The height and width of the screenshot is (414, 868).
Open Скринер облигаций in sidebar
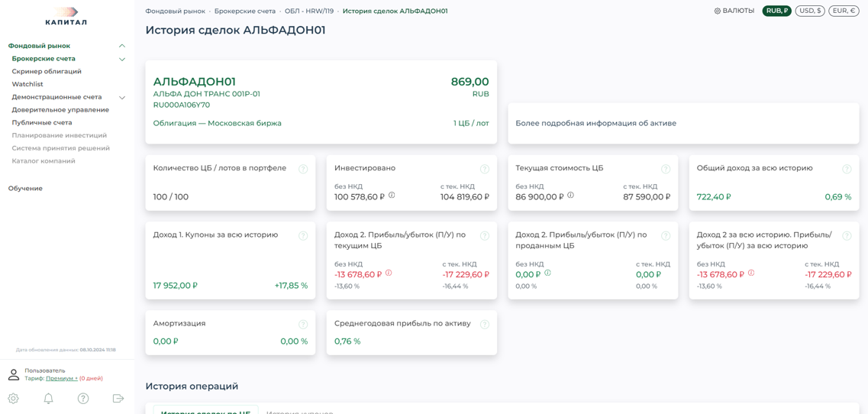47,72
